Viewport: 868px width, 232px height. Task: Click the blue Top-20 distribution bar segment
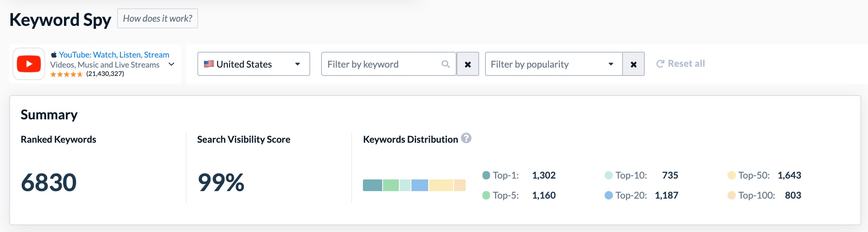pyautogui.click(x=420, y=185)
